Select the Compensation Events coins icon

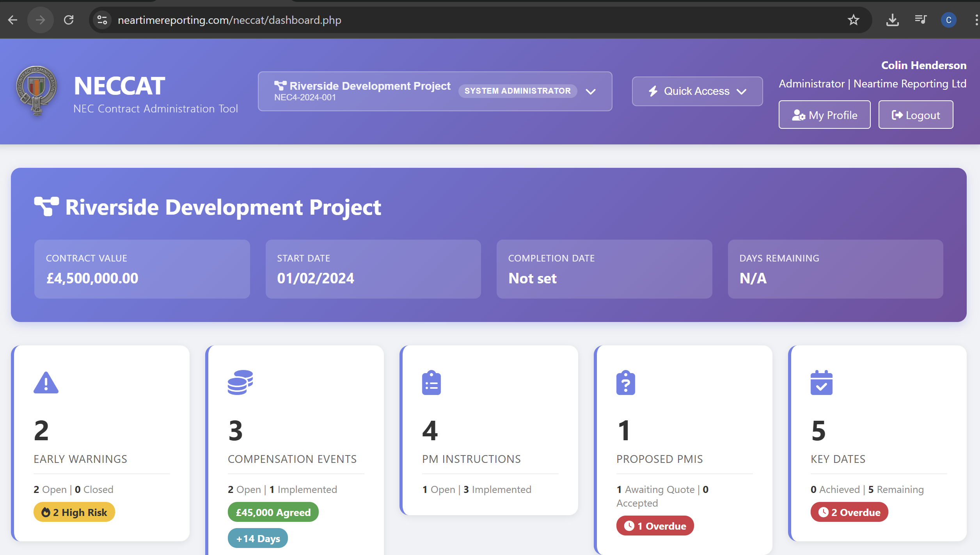click(x=241, y=382)
